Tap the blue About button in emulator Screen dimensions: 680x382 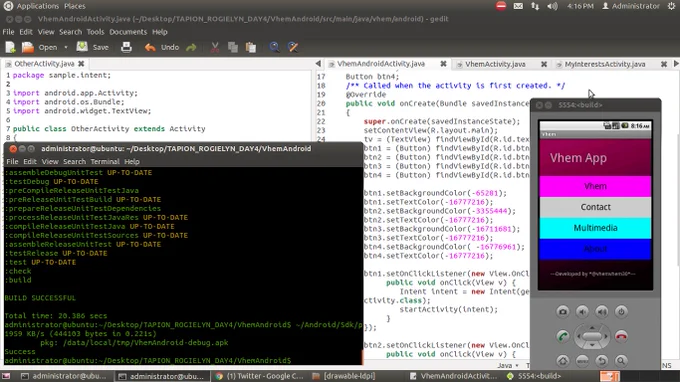(595, 248)
